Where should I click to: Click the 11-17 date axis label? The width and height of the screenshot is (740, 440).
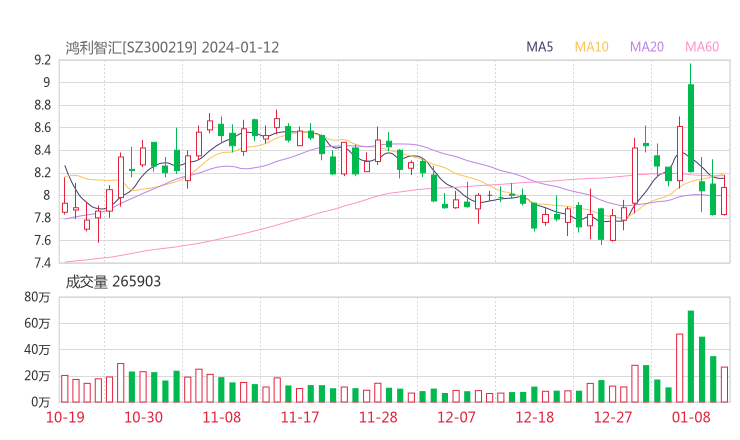coord(300,417)
